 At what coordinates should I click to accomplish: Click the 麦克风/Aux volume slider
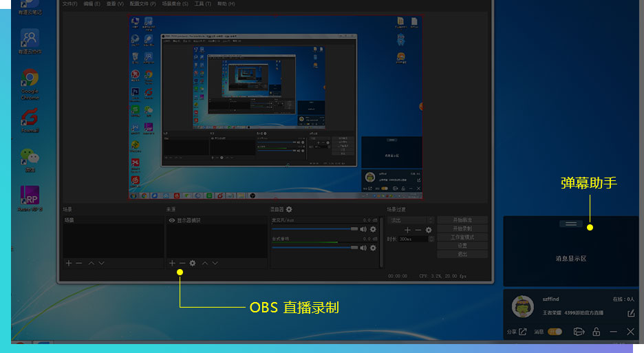(313, 229)
